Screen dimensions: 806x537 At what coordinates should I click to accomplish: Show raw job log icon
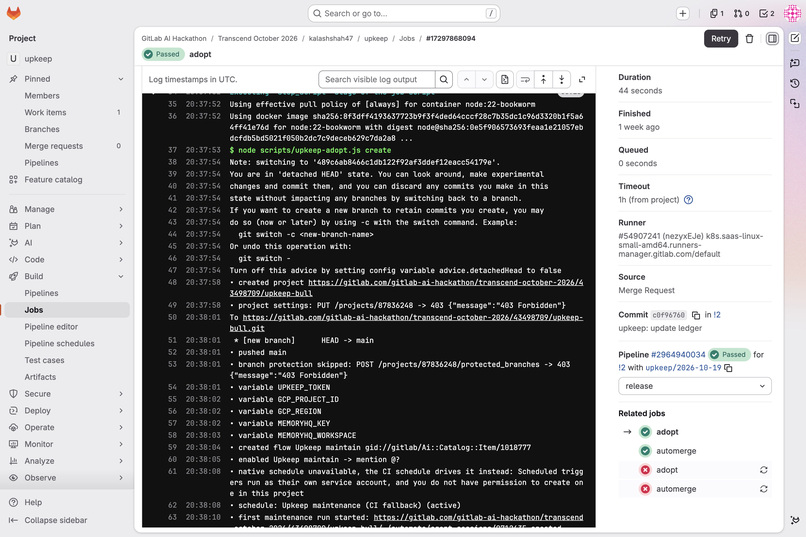pos(505,80)
